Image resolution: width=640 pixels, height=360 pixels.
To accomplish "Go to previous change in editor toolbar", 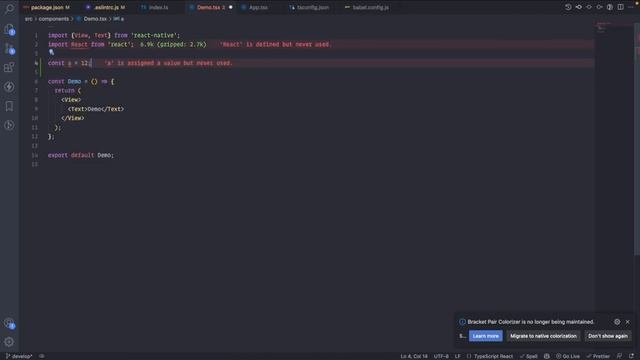I will coord(579,7).
